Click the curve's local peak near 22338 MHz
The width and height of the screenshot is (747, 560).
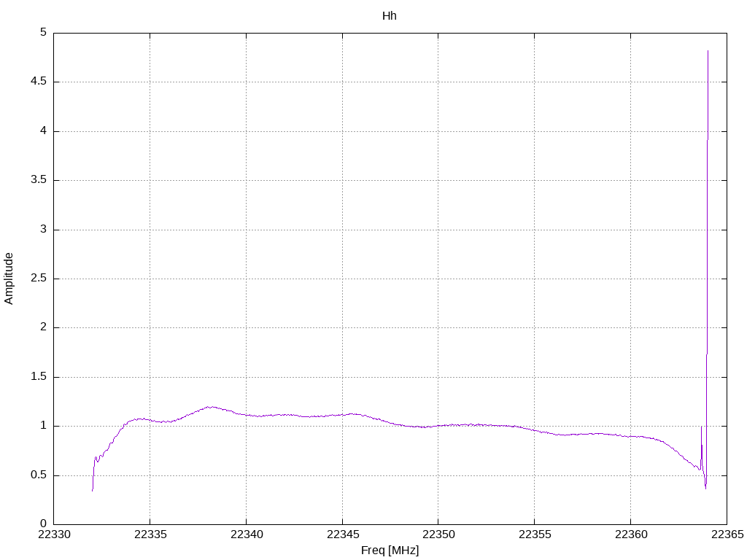[209, 407]
